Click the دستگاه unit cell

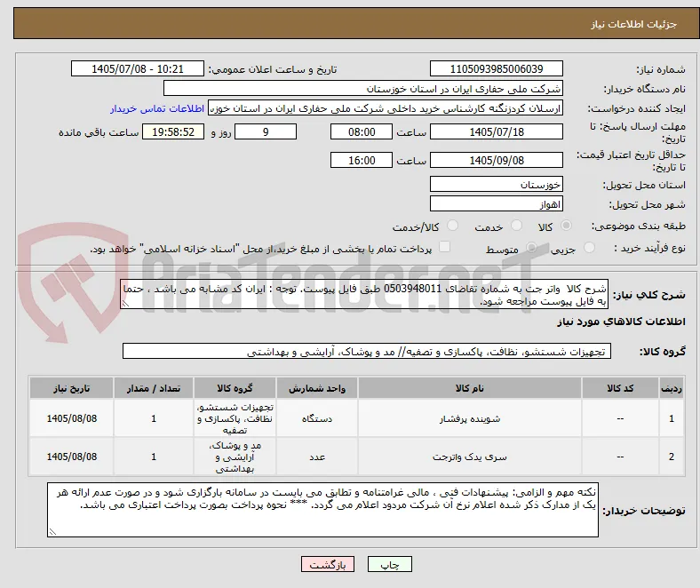[x=317, y=418]
